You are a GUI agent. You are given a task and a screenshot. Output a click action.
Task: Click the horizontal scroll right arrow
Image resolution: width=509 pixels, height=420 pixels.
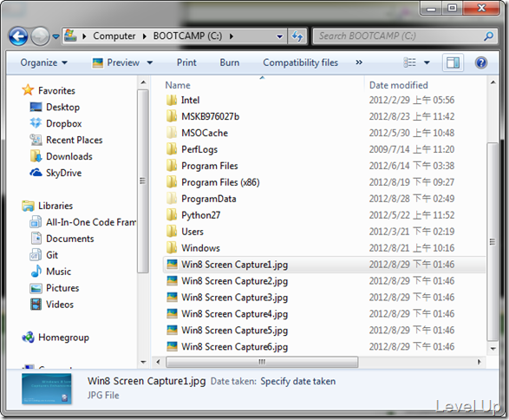tap(480, 362)
